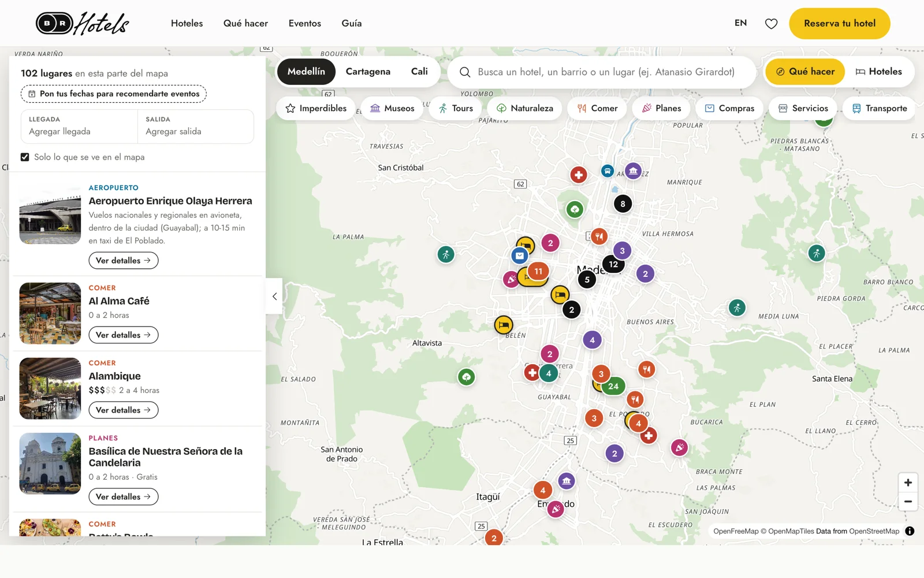Viewport: 924px width, 578px height.
Task: Click the orange cluster marker showing 11
Action: click(x=538, y=271)
